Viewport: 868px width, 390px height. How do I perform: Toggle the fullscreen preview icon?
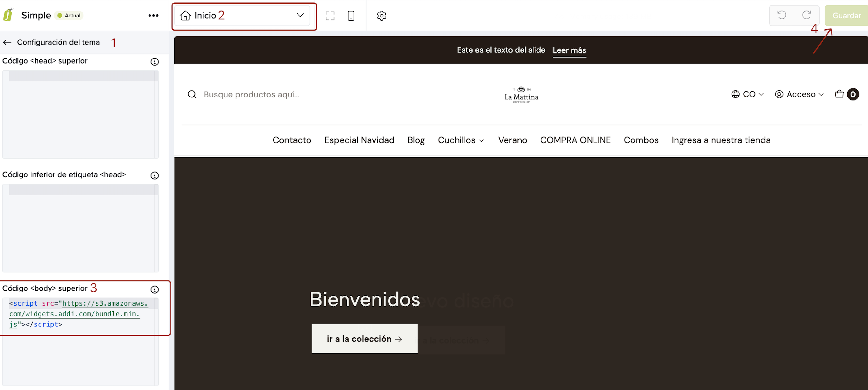330,16
